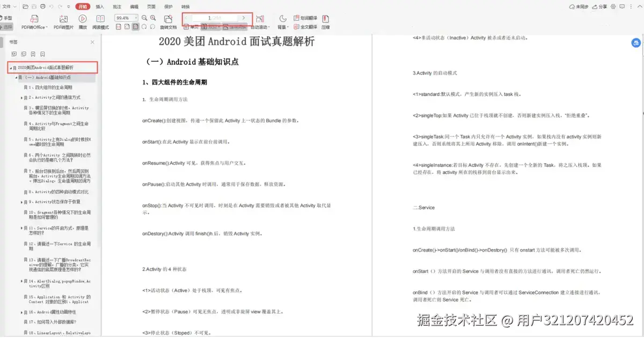Click the undo arrow icon
Image resolution: width=644 pixels, height=338 pixels.
(x=52, y=6)
